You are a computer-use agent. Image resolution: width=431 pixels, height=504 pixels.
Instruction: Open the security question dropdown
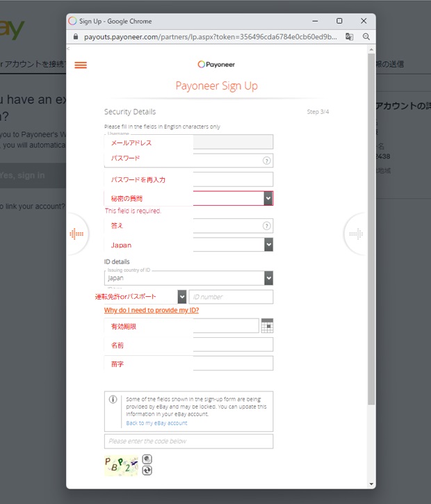[x=268, y=198]
